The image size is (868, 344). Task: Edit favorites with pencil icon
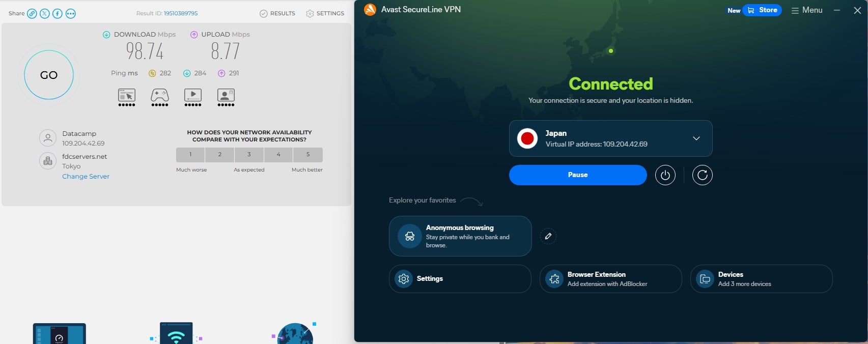click(548, 236)
